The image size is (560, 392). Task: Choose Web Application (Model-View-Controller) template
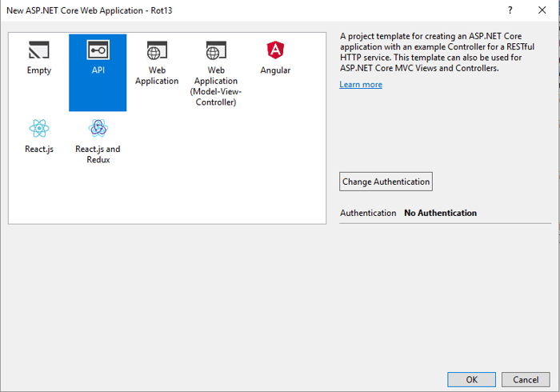216,74
